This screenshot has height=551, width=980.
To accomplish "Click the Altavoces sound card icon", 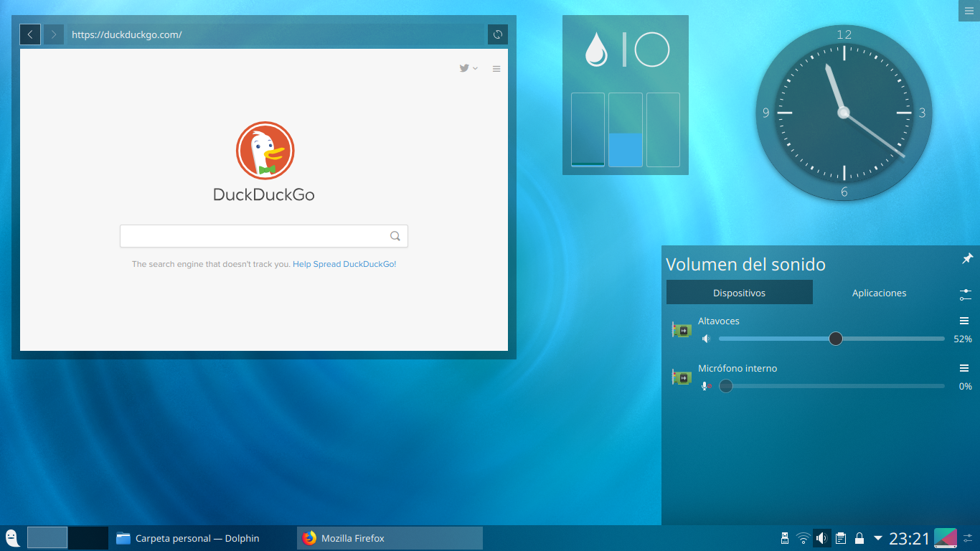I will click(x=682, y=330).
